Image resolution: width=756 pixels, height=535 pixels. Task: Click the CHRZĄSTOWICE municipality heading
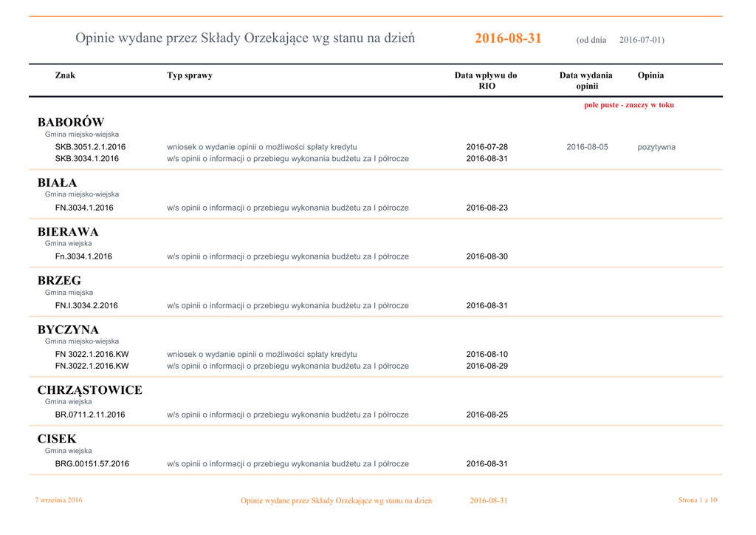[89, 389]
